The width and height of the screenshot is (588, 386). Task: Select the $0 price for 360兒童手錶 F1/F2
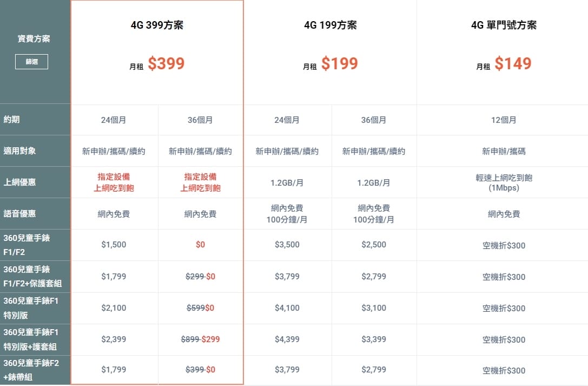point(201,245)
